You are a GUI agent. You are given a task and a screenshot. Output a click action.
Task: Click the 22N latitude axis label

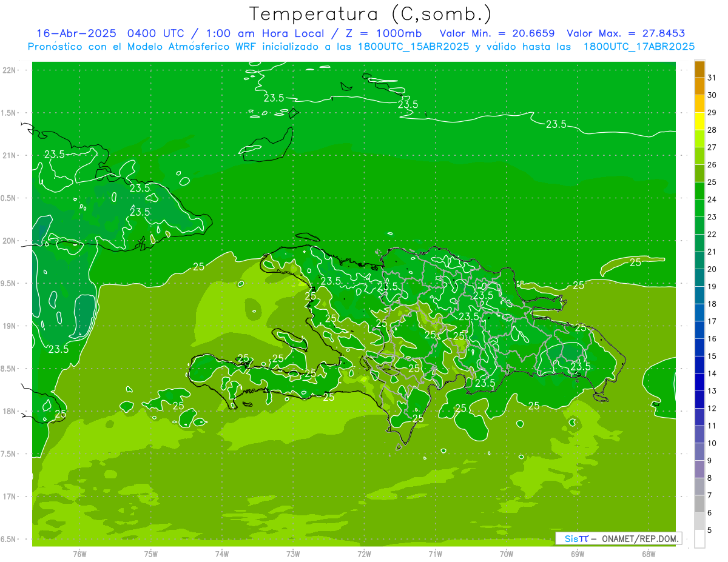[10, 70]
